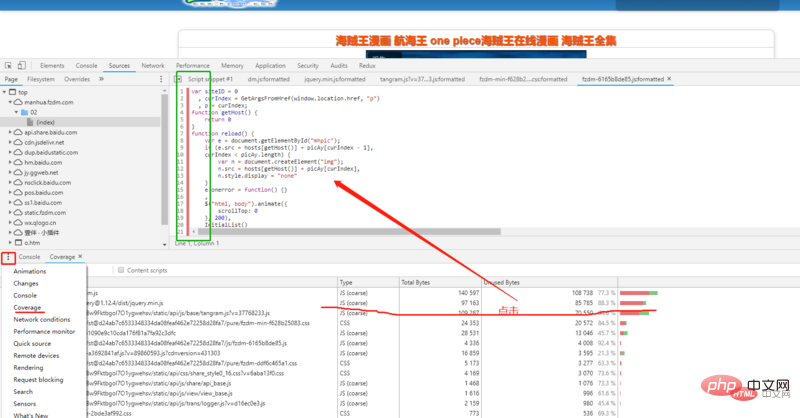Open the drawer three-dot menu
The height and width of the screenshot is (418, 800).
coord(8,257)
